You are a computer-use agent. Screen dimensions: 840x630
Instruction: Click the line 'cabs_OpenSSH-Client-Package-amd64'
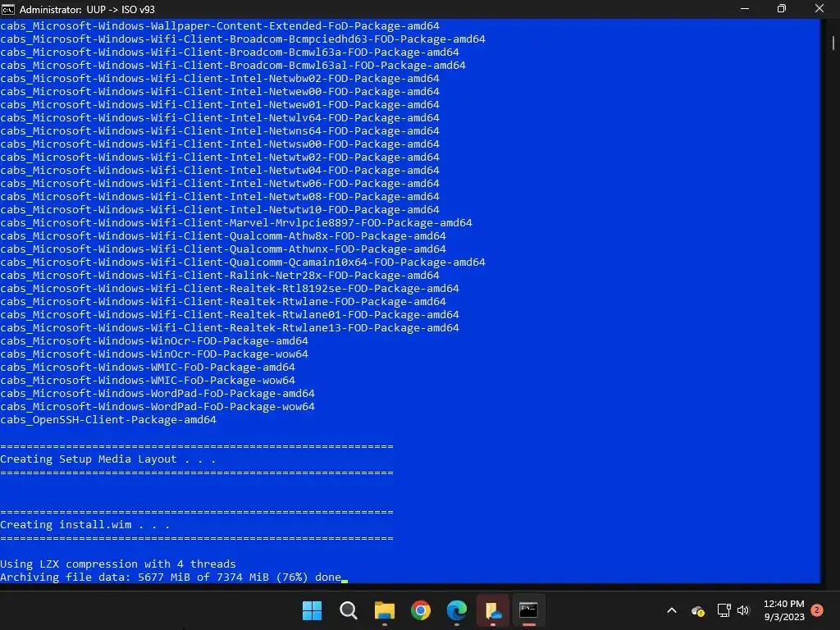108,419
